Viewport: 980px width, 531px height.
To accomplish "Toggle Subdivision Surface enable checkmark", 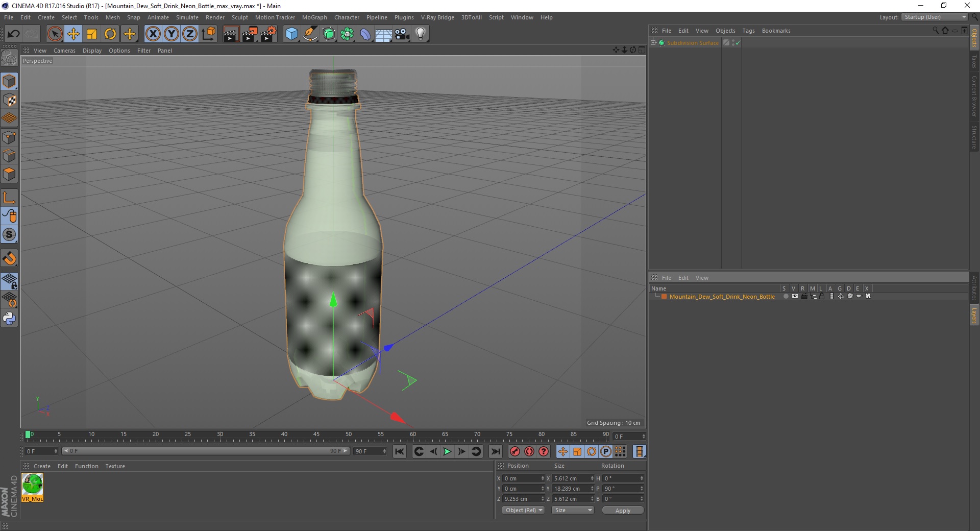I will point(738,43).
